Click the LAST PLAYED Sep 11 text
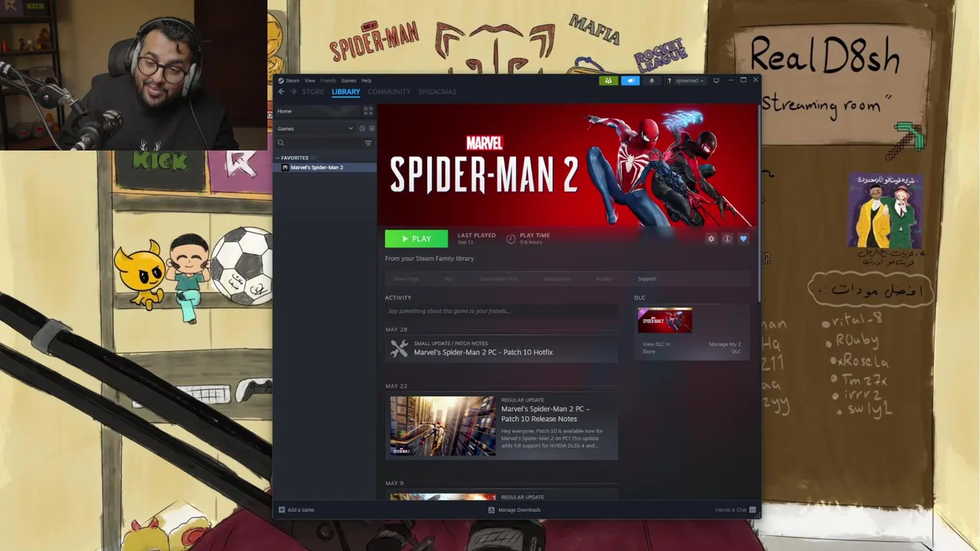980x551 pixels. click(x=476, y=239)
